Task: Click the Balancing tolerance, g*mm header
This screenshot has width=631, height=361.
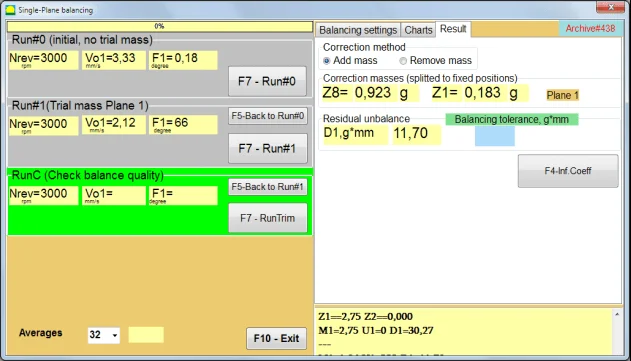Action: (x=511, y=120)
